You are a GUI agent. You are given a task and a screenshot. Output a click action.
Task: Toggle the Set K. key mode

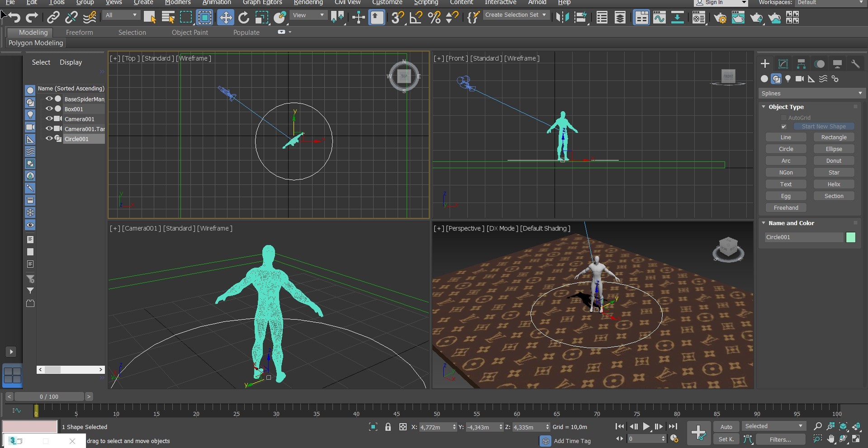pos(726,439)
